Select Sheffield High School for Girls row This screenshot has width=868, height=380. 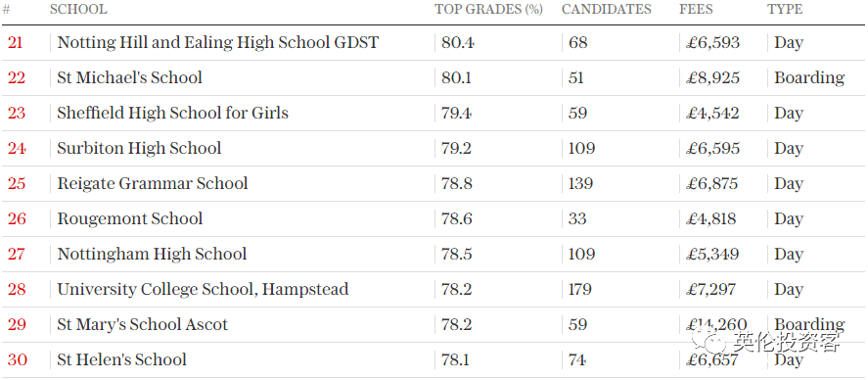434,113
